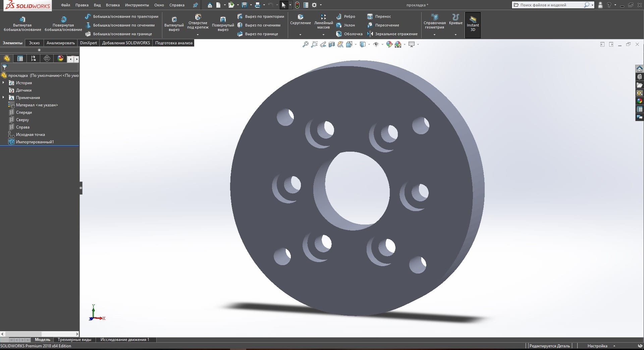
Task: Click the Rebuild traffic light icon
Action: coord(297,5)
